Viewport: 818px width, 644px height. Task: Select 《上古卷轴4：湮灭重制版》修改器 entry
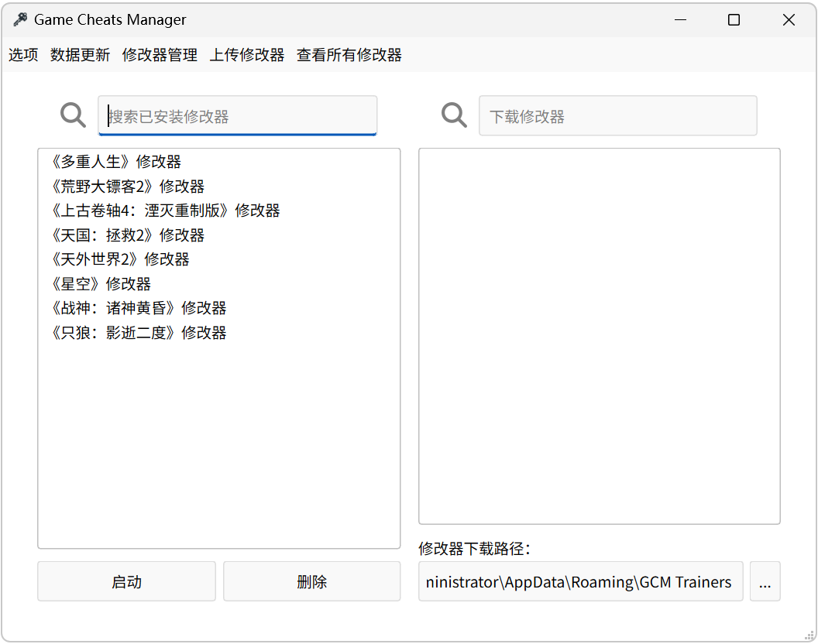(x=219, y=211)
